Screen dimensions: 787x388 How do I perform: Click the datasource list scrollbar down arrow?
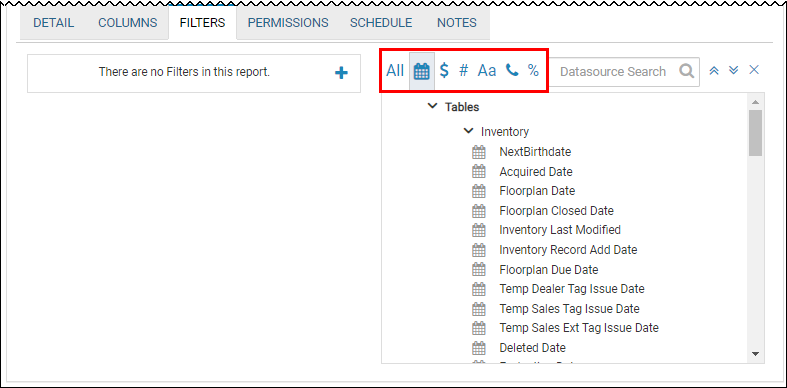tap(755, 354)
